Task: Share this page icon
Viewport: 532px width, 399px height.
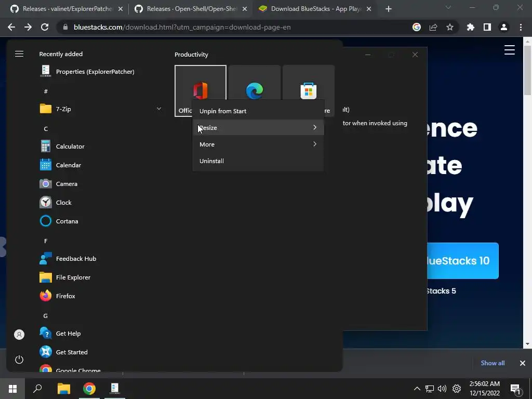Action: point(433,27)
